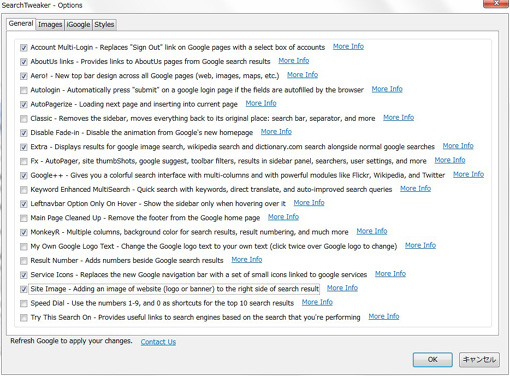
Task: Uncheck the AboutUs links option
Action: 23,62
